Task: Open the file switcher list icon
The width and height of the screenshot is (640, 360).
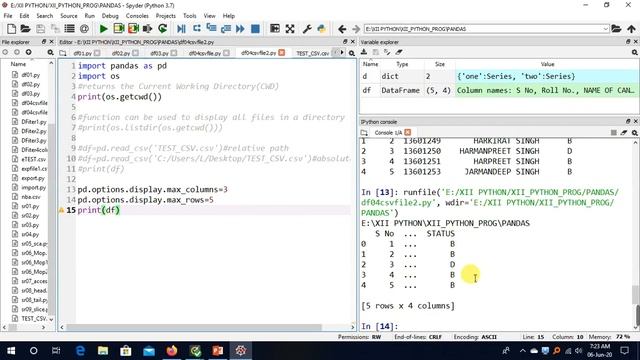Action: point(70,29)
